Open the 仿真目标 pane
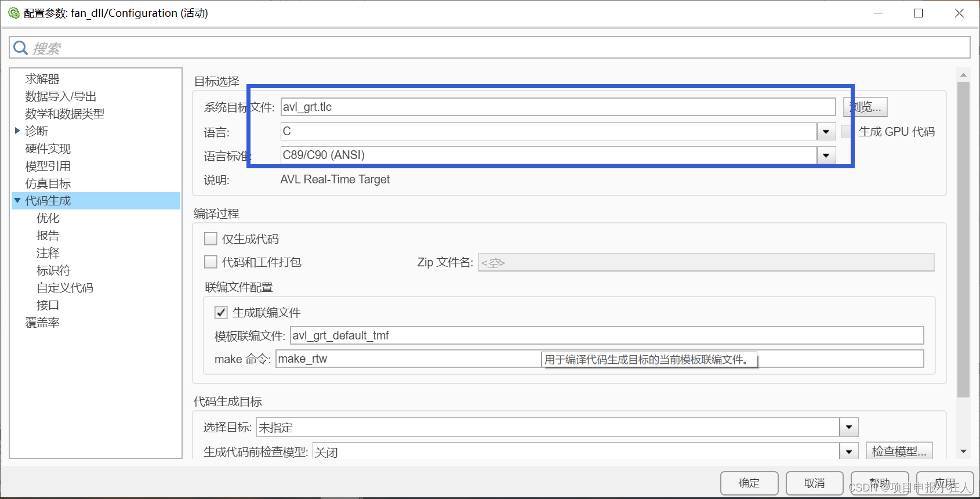This screenshot has width=980, height=499. [x=48, y=183]
